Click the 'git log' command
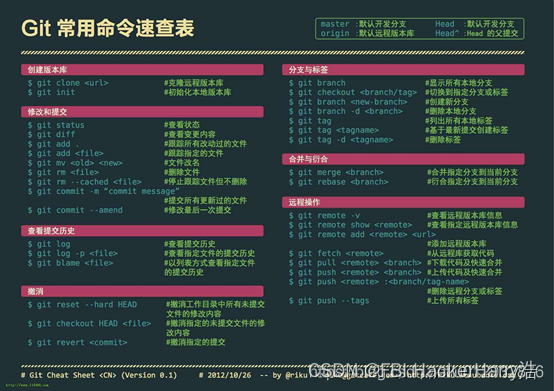The height and width of the screenshot is (391, 554). [49, 244]
